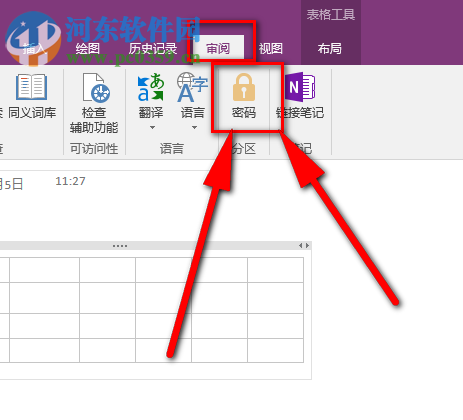The height and width of the screenshot is (420, 463).
Task: Run 检查辅助功能 accessibility checker
Action: click(x=94, y=103)
